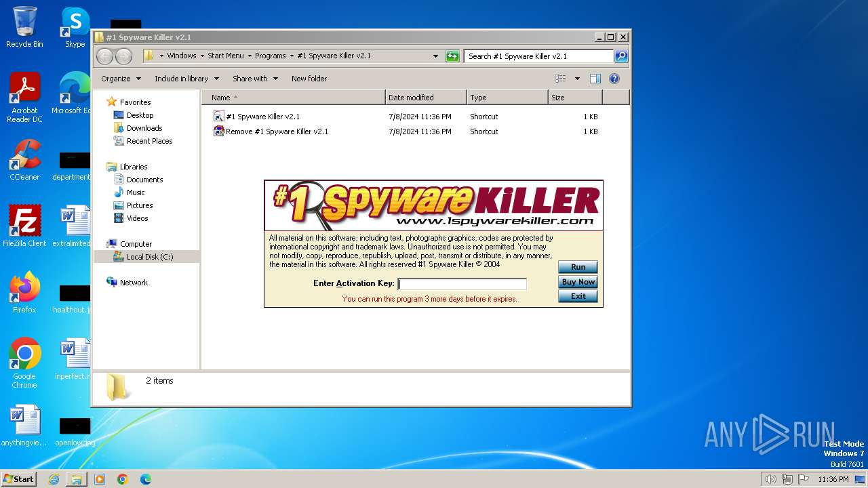
Task: Go back with Explorer Back arrow
Action: pos(104,56)
